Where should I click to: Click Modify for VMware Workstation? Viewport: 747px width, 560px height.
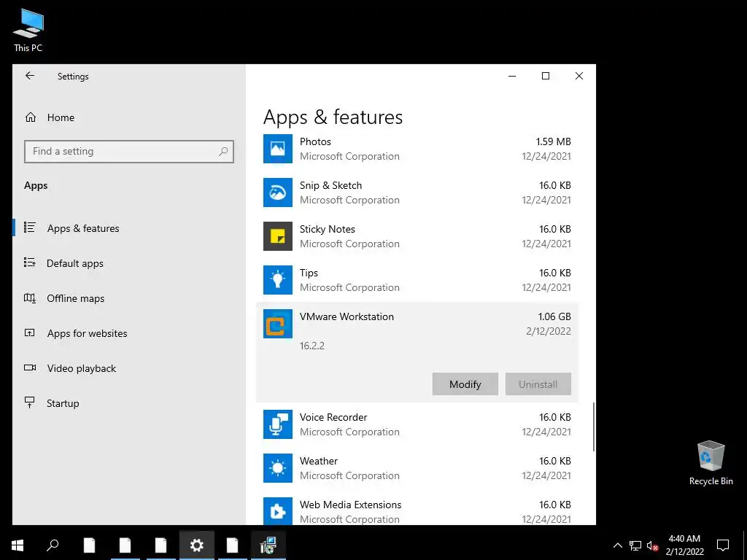pos(465,384)
